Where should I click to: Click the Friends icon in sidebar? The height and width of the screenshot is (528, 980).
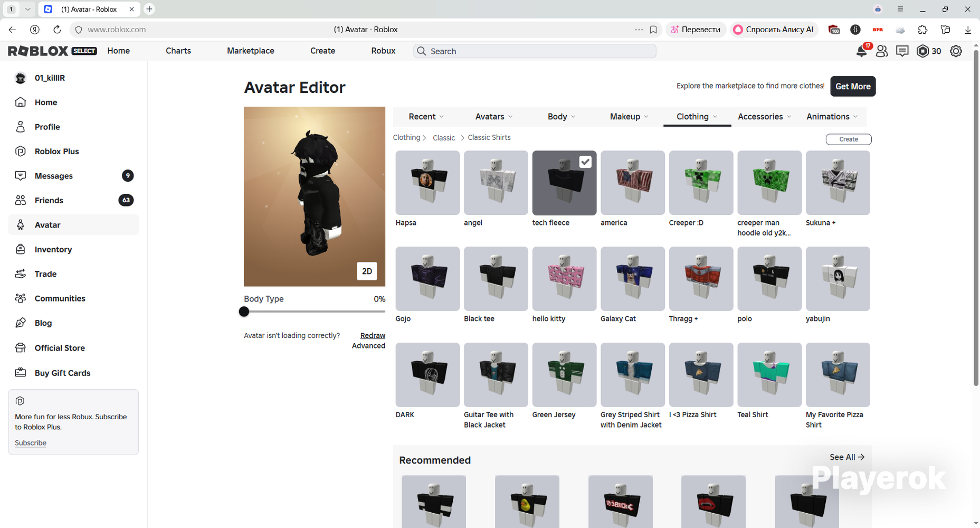point(21,200)
